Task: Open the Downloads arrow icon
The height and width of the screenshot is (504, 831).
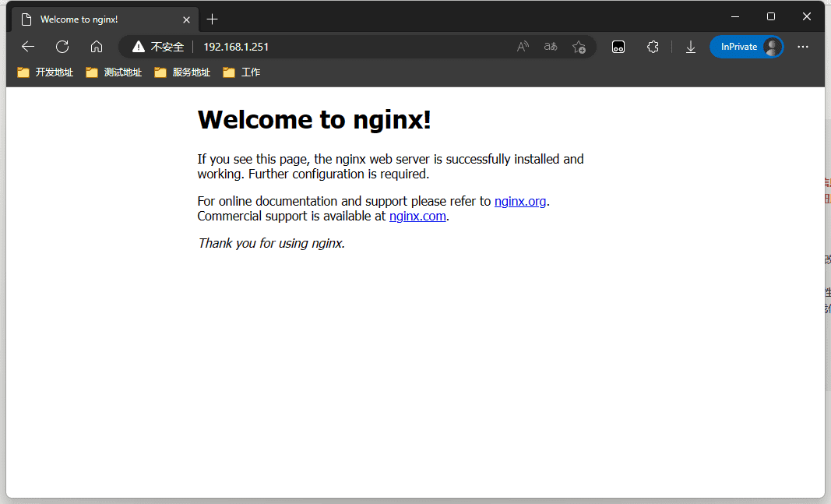Action: tap(691, 47)
